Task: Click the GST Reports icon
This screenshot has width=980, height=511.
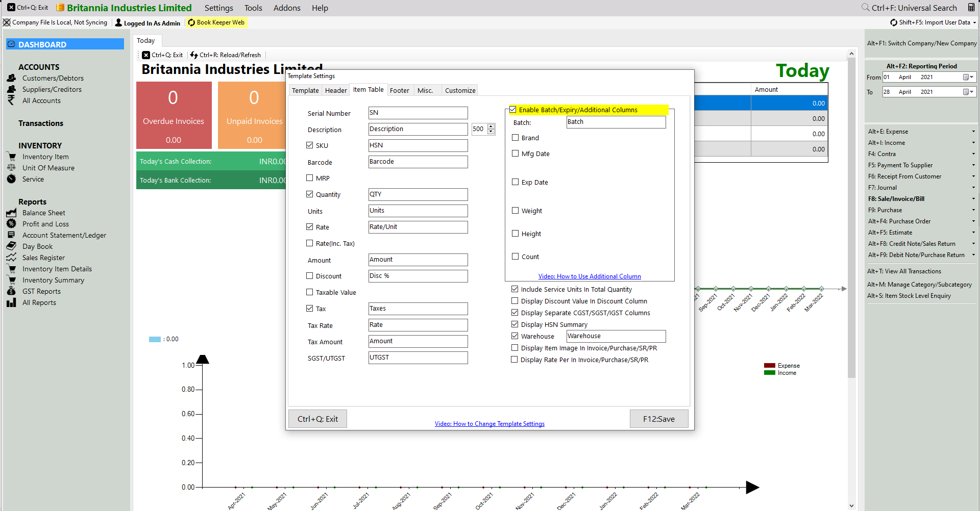Action: tap(11, 291)
